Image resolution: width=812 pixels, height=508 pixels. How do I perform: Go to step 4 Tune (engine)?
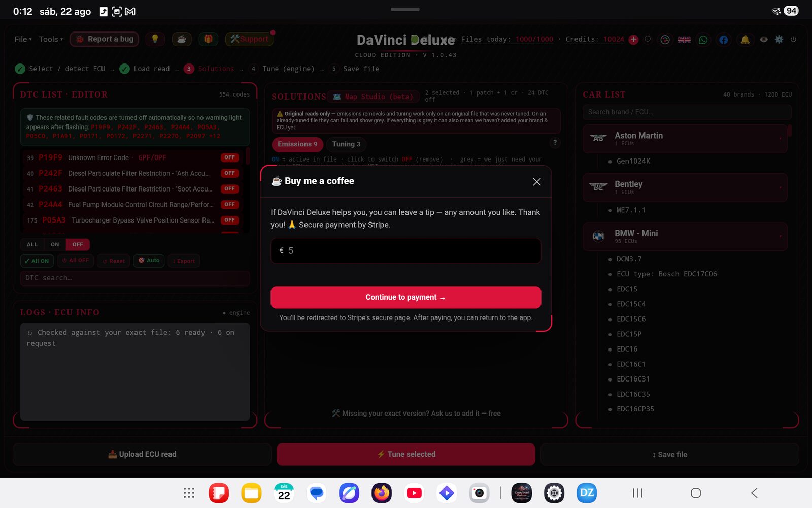(x=282, y=69)
